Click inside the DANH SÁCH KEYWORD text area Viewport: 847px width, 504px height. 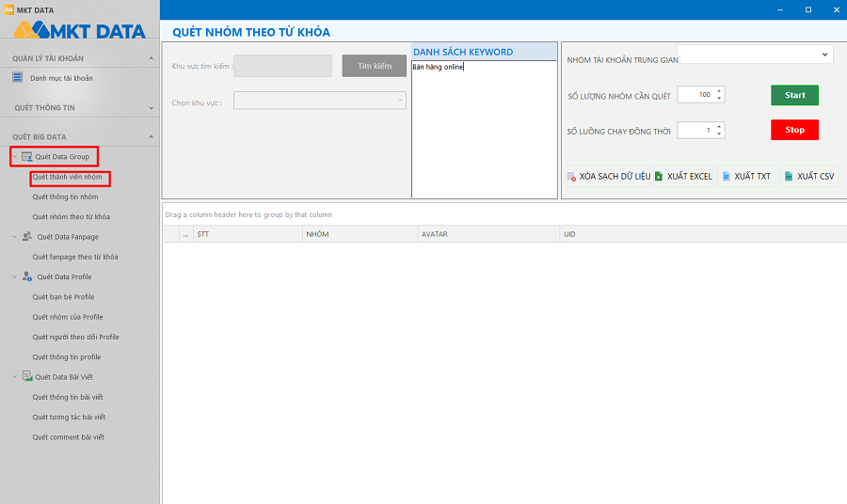[484, 132]
